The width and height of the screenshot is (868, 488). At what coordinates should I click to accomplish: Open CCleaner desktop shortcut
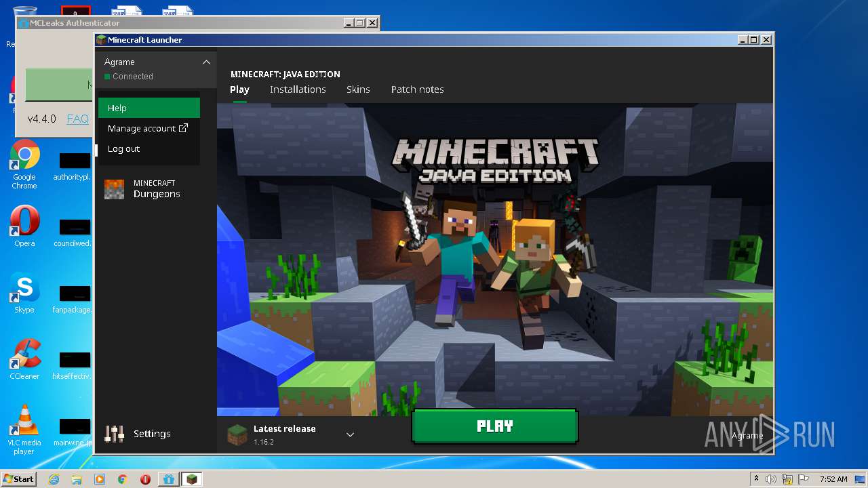pyautogui.click(x=24, y=359)
